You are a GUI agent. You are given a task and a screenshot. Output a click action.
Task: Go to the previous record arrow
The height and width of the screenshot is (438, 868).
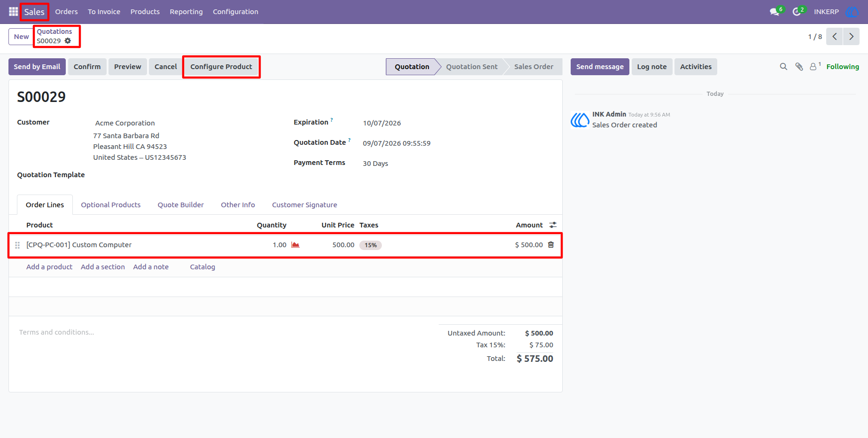835,37
